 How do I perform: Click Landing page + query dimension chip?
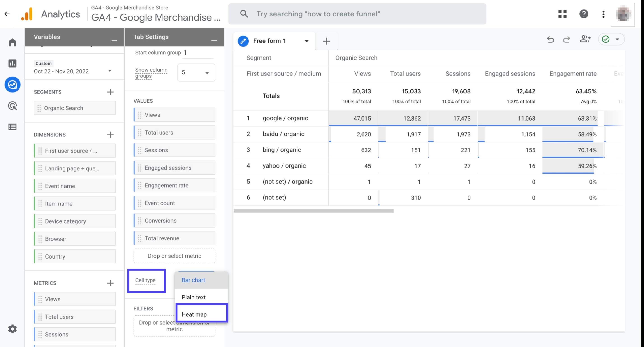(x=75, y=168)
